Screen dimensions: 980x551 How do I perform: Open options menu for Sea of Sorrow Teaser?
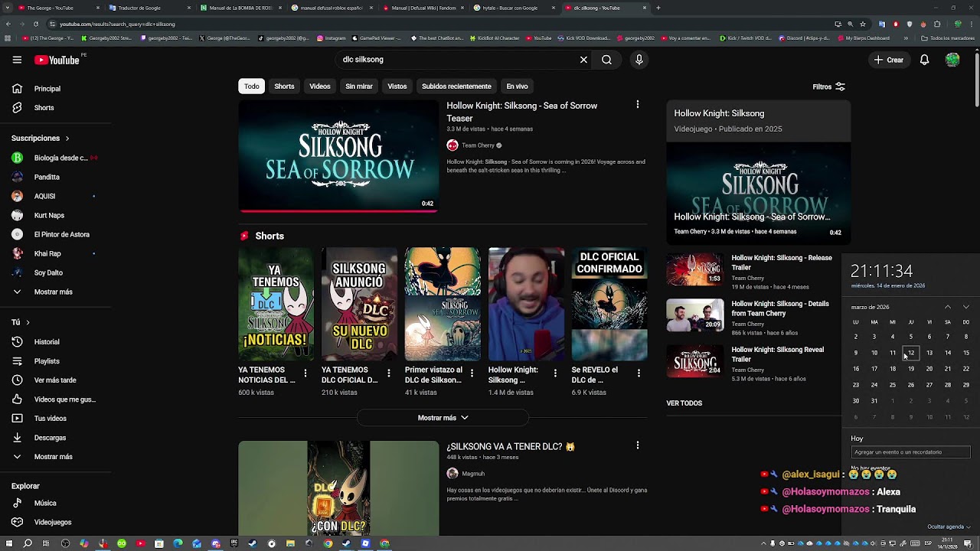coord(638,104)
